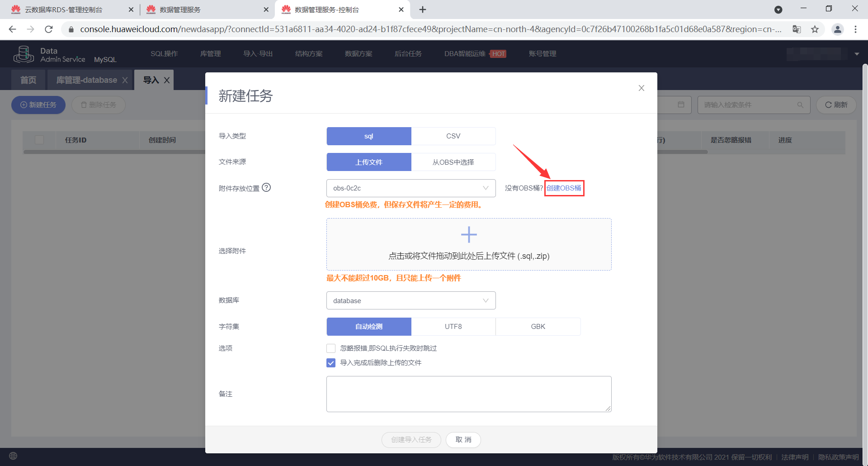Click the globe language icon at bottom left
Screen dimensions: 868x466
(13, 456)
